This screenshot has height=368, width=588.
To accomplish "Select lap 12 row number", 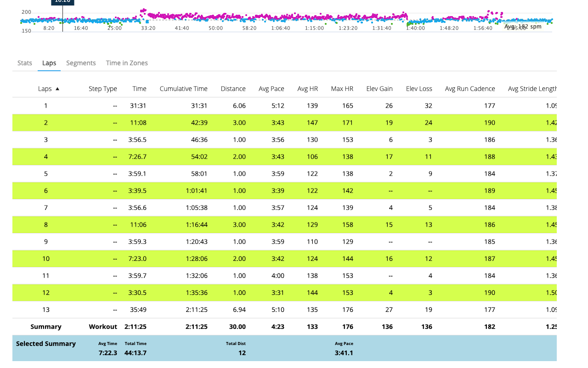I will (46, 293).
